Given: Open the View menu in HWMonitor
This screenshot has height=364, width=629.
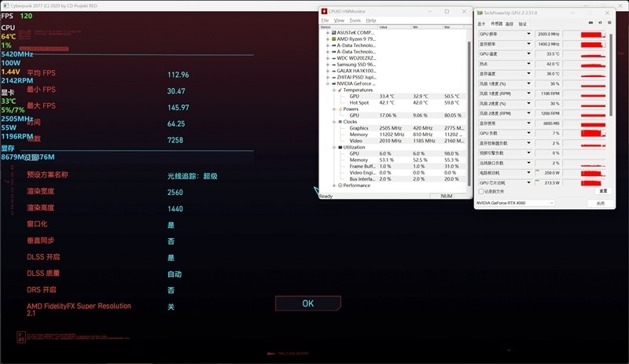Looking at the screenshot, I should tap(339, 20).
